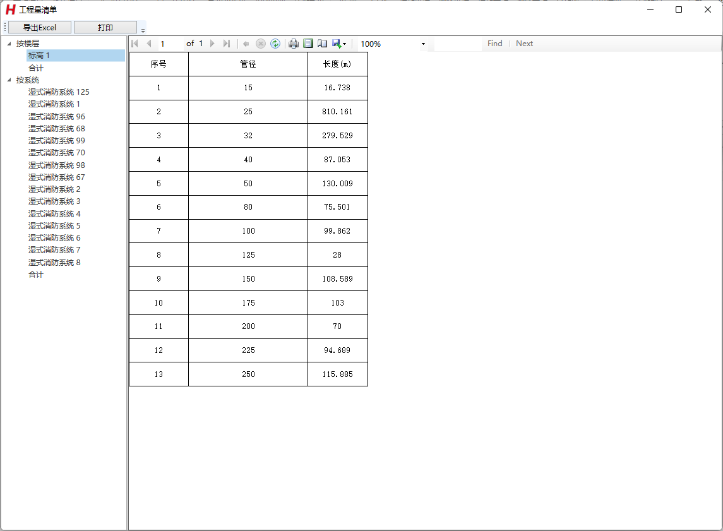The width and height of the screenshot is (723, 531).
Task: Open page setup dialog
Action: tap(322, 44)
